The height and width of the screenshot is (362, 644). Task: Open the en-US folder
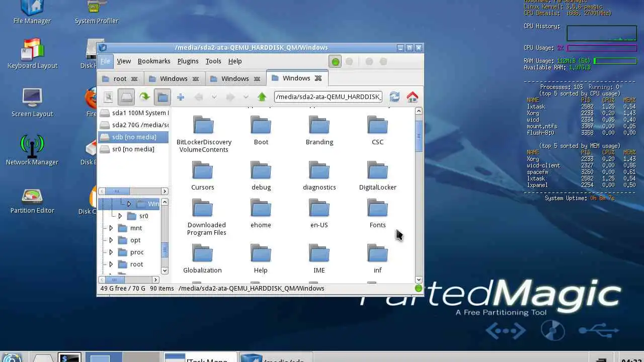319,214
